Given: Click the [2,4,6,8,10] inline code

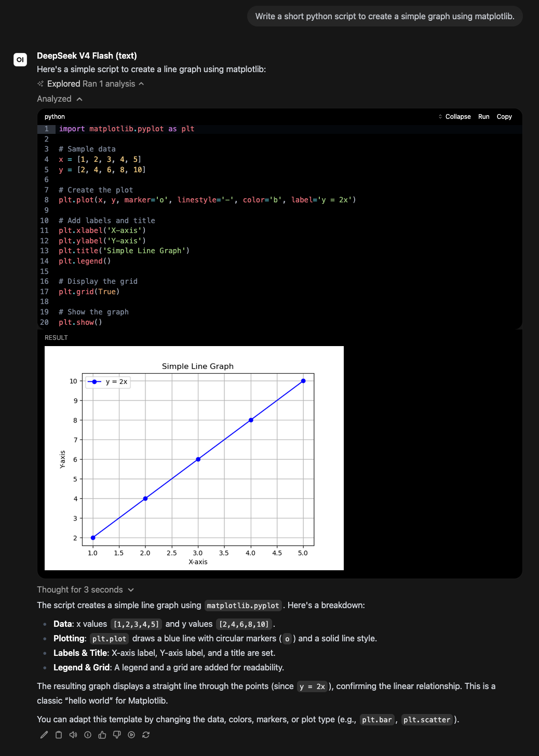Looking at the screenshot, I should pos(244,624).
